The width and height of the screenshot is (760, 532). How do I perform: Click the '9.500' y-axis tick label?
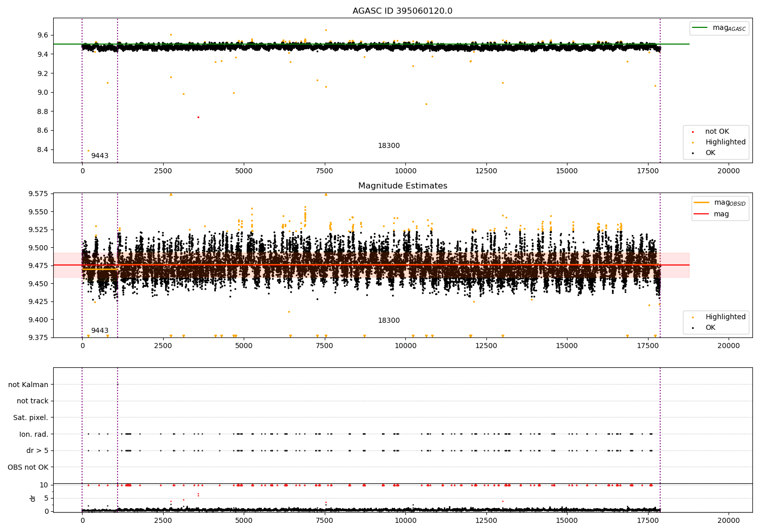coord(39,248)
